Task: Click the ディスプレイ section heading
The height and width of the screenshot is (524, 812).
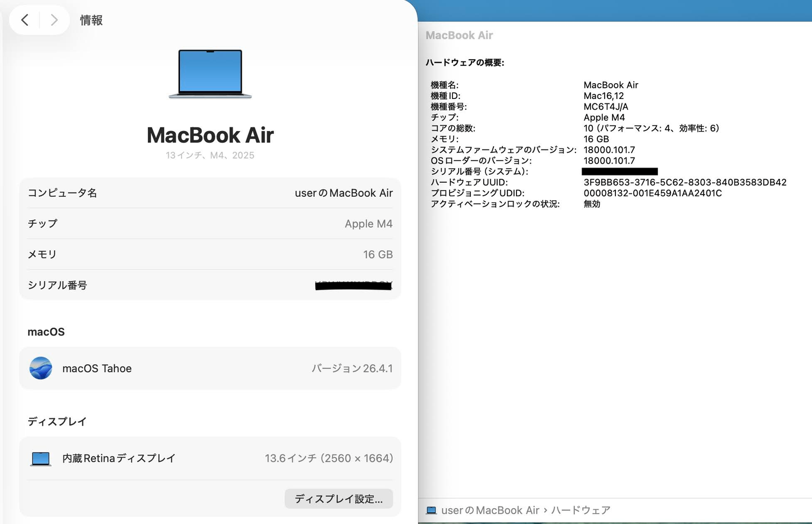Action: (57, 422)
